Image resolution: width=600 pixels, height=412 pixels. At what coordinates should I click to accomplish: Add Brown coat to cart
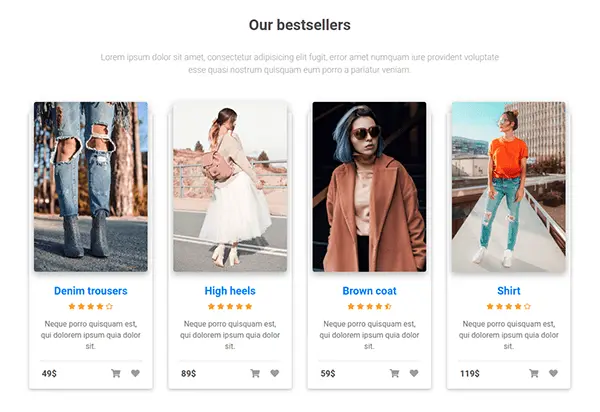(x=394, y=374)
